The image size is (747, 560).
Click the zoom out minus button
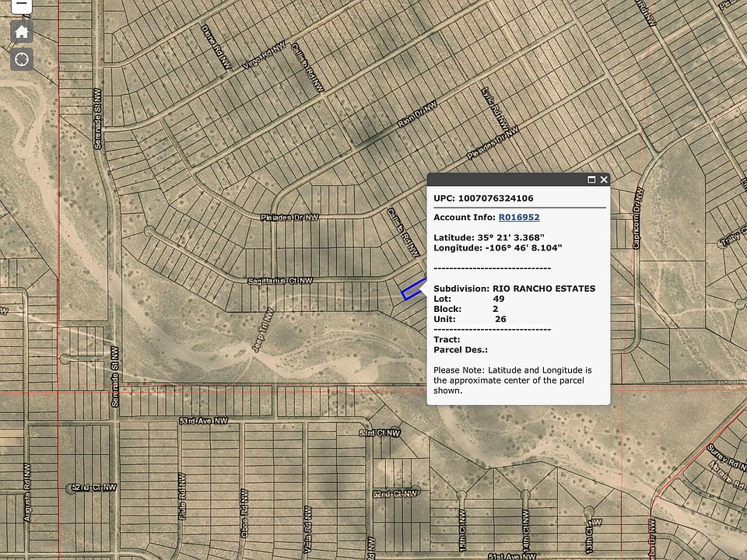(22, 4)
